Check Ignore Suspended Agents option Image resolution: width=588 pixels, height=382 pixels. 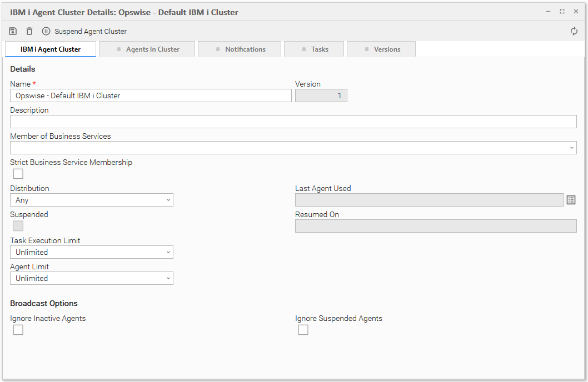click(x=303, y=330)
